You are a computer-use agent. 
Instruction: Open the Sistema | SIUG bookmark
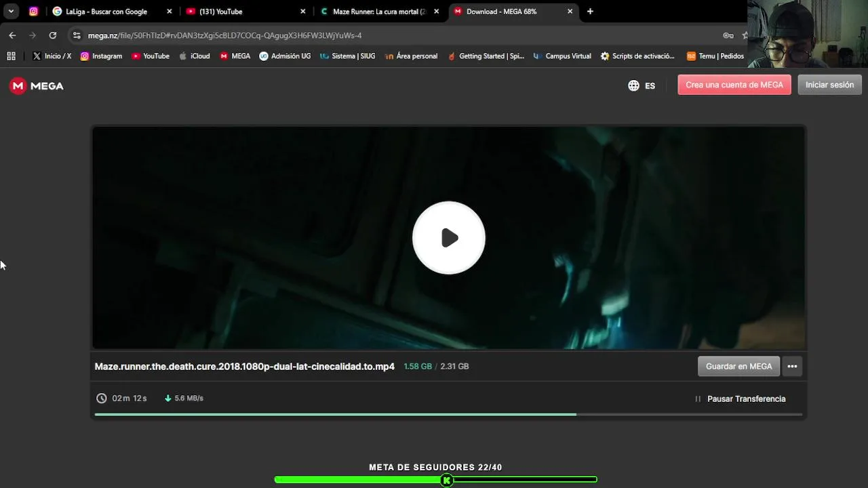point(347,56)
